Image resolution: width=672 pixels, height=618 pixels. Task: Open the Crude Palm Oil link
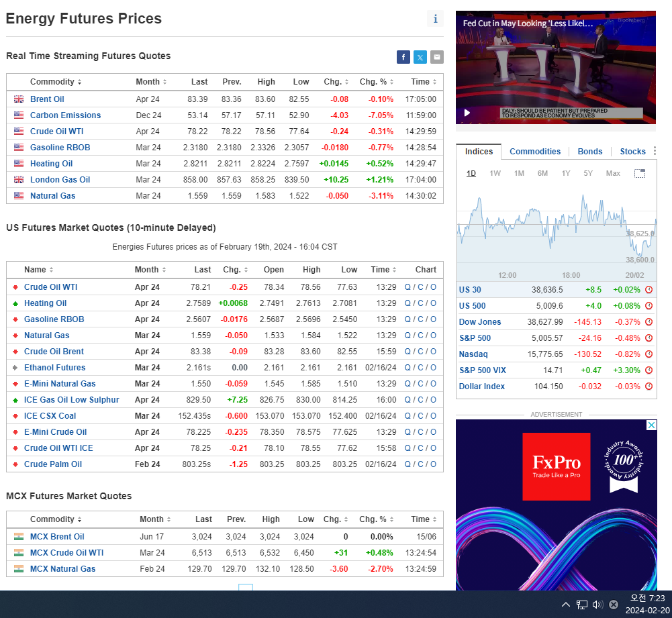click(x=53, y=464)
